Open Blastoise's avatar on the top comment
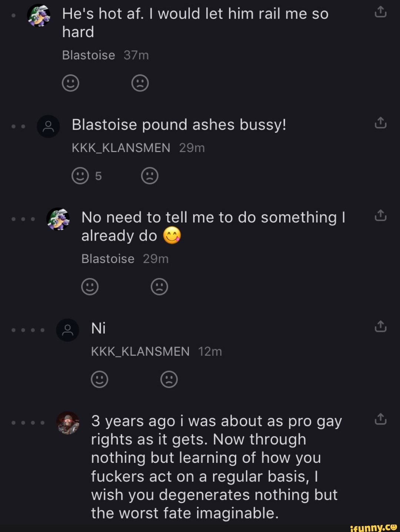400x532 pixels. click(39, 16)
